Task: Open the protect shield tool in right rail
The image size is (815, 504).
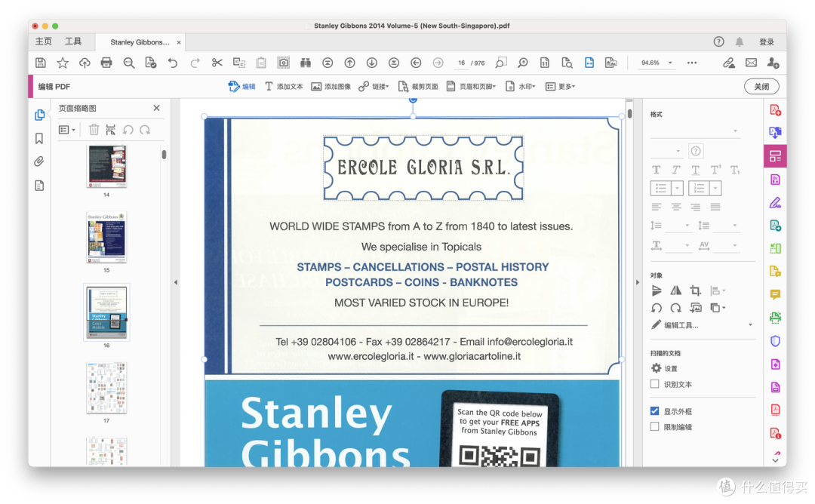Action: tap(775, 341)
